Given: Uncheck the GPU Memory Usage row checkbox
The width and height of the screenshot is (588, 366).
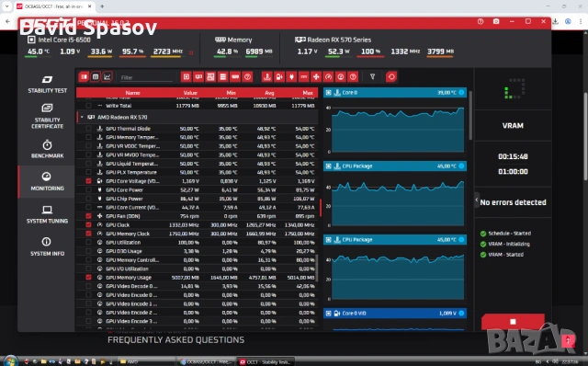Looking at the screenshot, I should (x=88, y=278).
